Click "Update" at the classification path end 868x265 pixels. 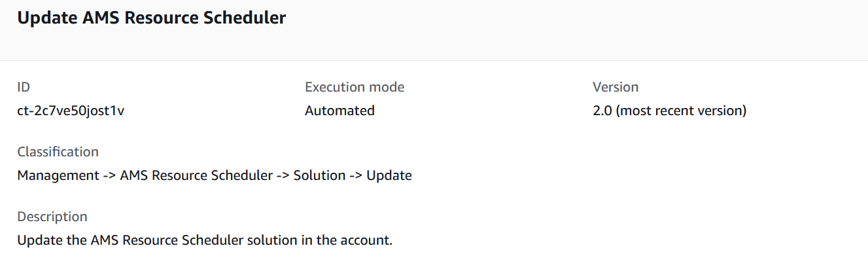389,175
